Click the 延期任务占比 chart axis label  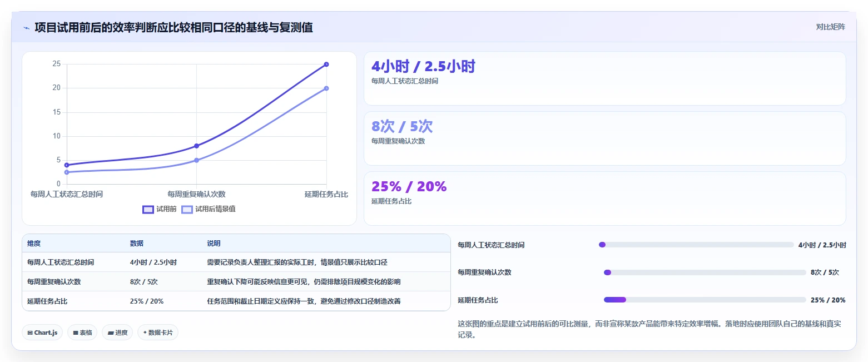(326, 194)
